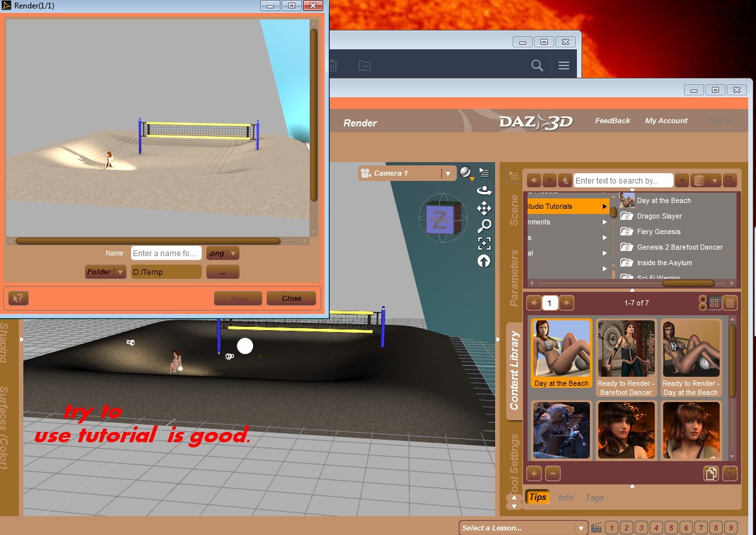The image size is (756, 535).
Task: Open the Scene side tab
Action: [514, 210]
